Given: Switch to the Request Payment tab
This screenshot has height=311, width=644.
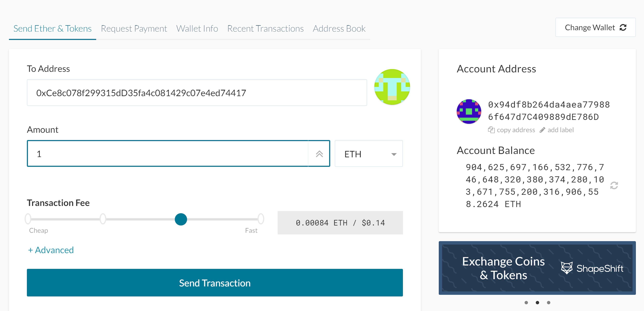Looking at the screenshot, I should pyautogui.click(x=134, y=28).
